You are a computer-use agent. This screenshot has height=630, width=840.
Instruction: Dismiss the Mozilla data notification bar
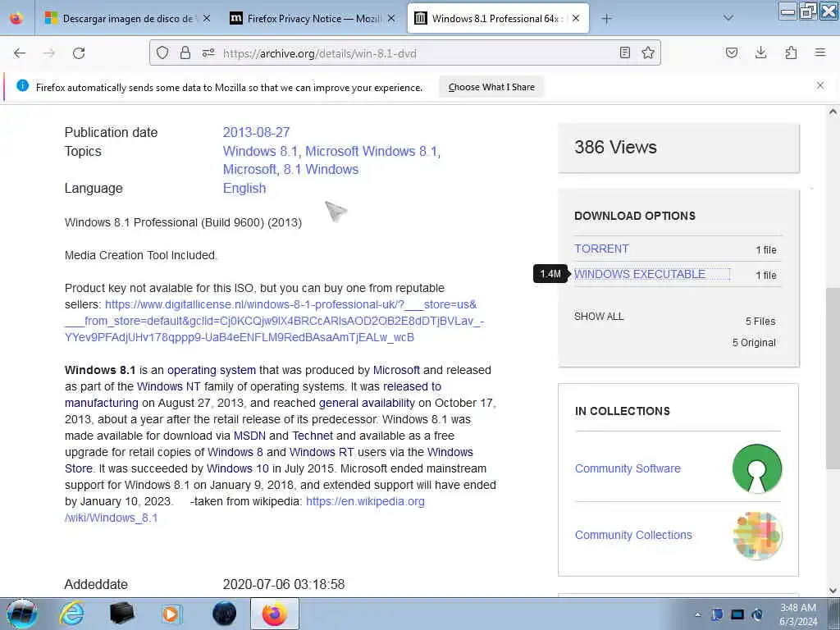tap(820, 85)
